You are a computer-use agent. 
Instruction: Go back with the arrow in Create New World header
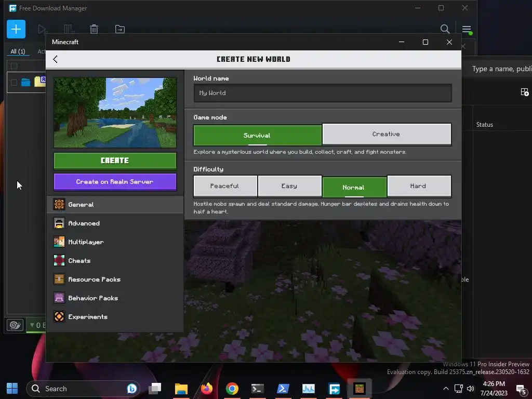(55, 59)
